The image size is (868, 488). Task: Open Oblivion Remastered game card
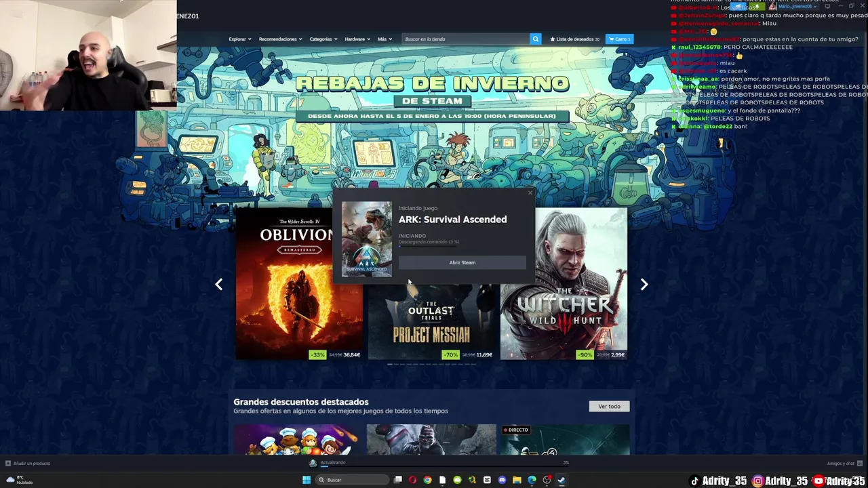click(299, 283)
